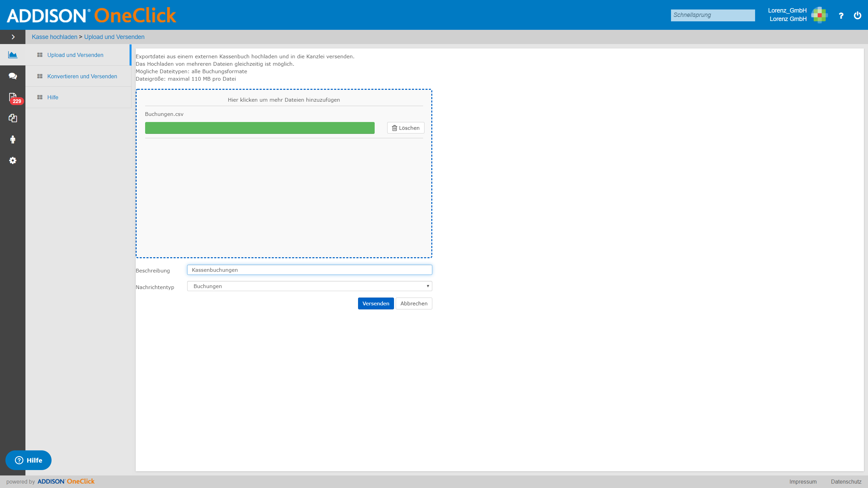Screen dimensions: 868x488
Task: Select Upload und Versenden menu item
Action: (x=75, y=55)
